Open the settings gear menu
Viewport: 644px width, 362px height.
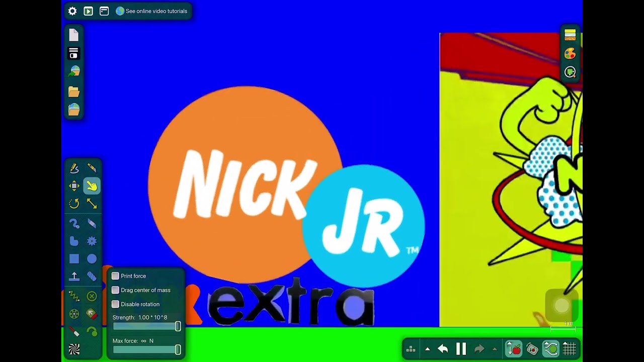point(72,11)
